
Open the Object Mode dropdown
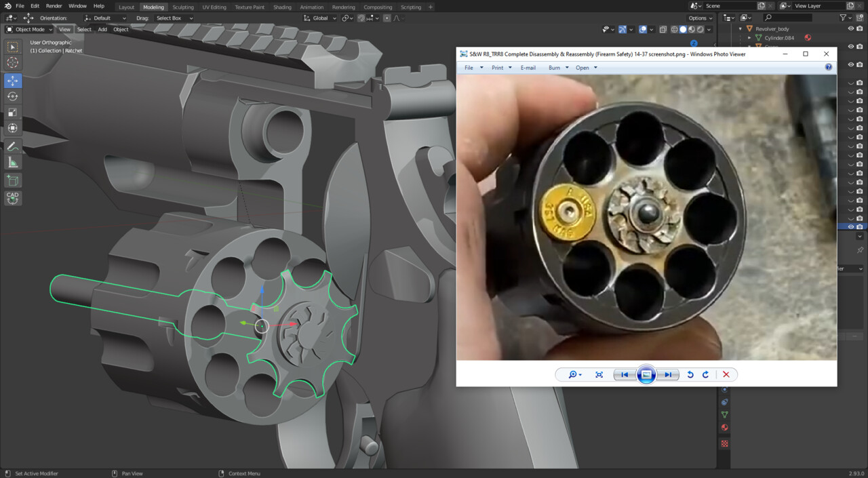[x=29, y=30]
